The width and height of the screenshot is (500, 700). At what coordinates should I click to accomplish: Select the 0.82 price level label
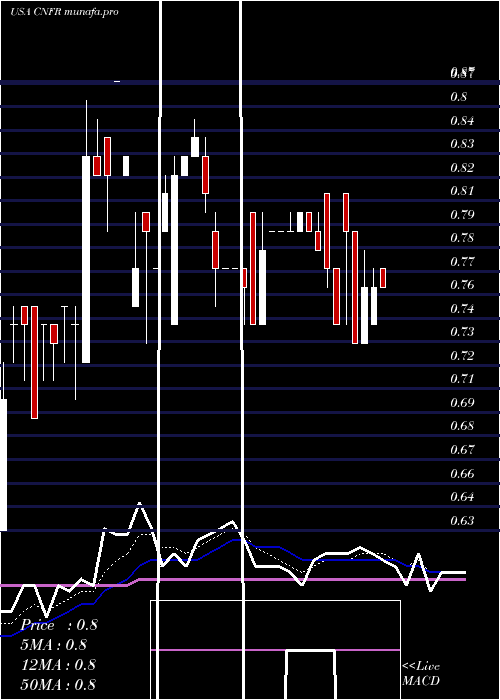(462, 168)
